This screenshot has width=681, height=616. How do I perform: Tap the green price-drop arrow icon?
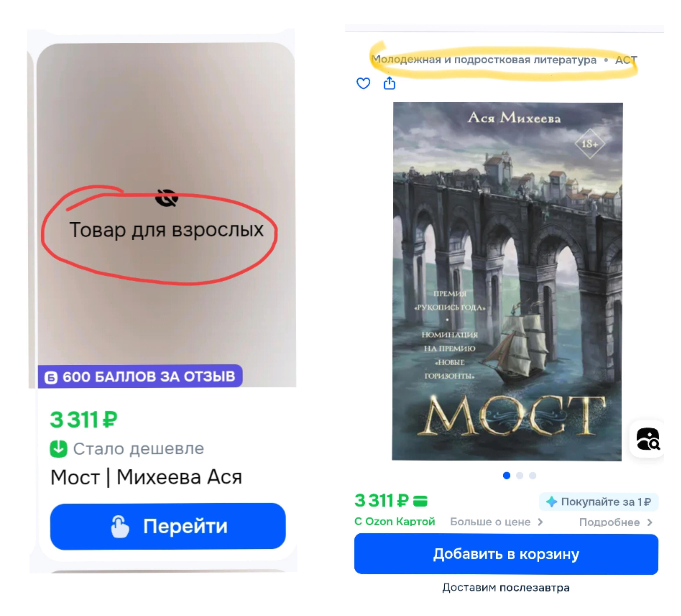(58, 449)
